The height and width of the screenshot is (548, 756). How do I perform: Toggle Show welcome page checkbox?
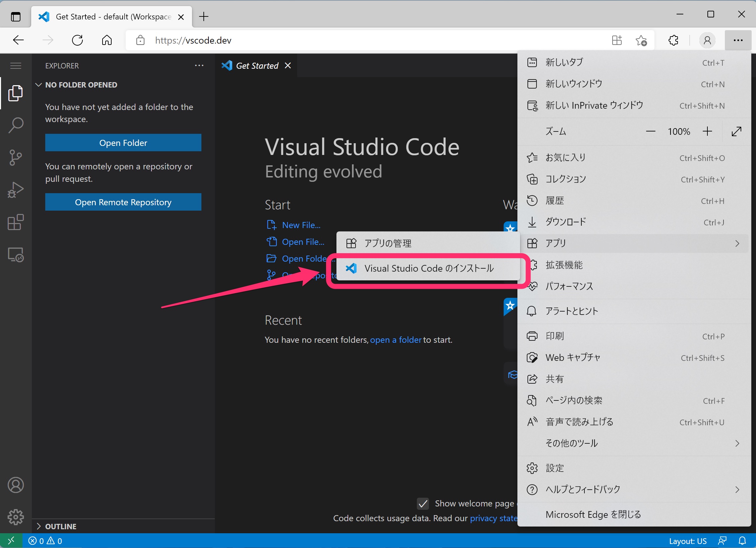pos(423,503)
